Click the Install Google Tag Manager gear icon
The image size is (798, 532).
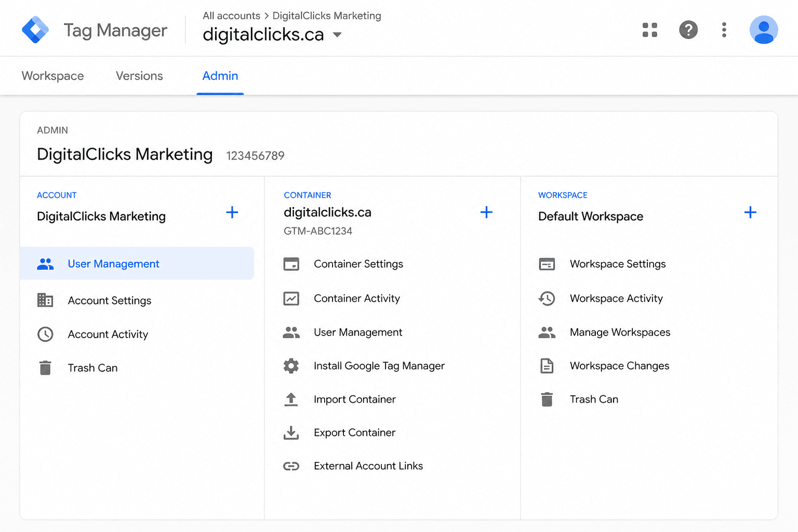[291, 366]
